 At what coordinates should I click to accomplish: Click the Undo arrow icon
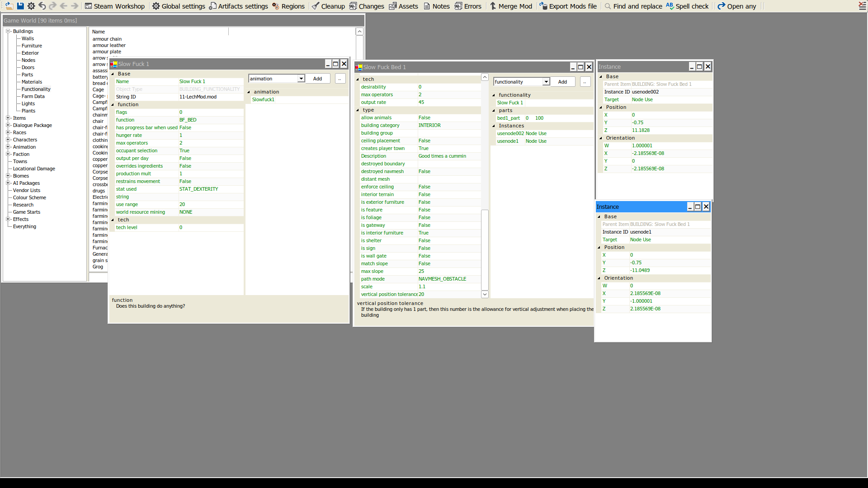pos(42,6)
